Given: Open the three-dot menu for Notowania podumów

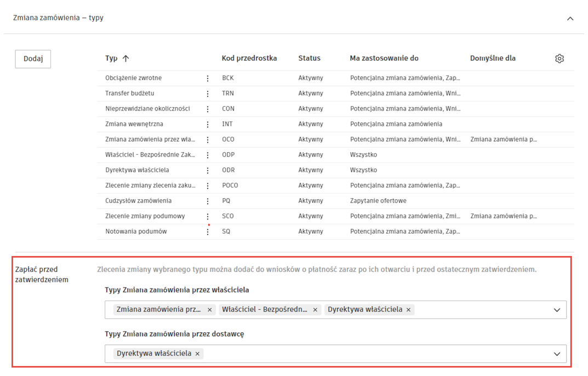Looking at the screenshot, I should click(208, 232).
